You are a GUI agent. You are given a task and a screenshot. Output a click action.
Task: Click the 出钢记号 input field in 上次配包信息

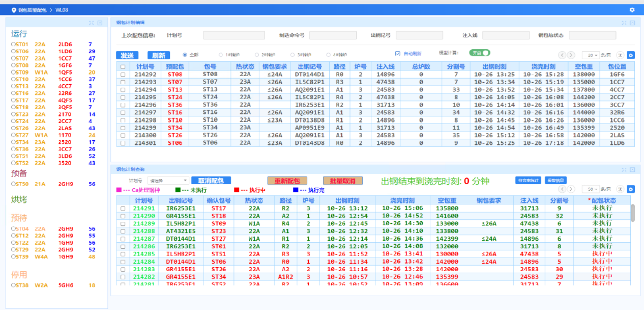[x=419, y=35]
